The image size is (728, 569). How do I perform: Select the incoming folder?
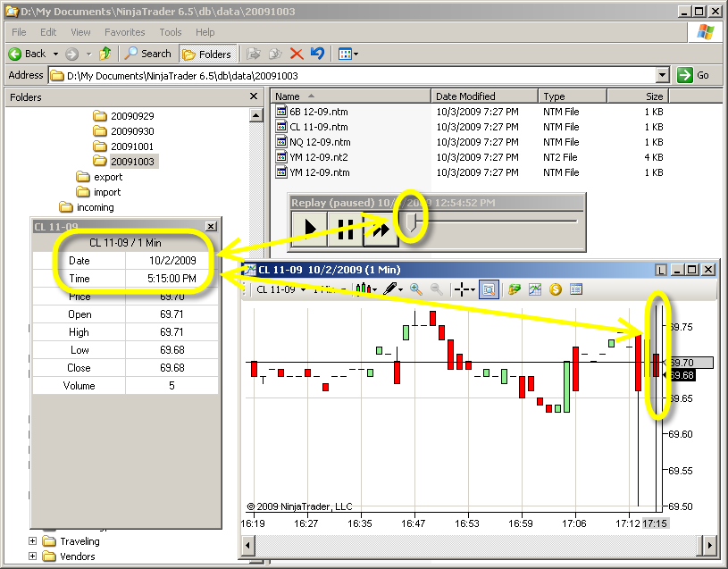[96, 207]
